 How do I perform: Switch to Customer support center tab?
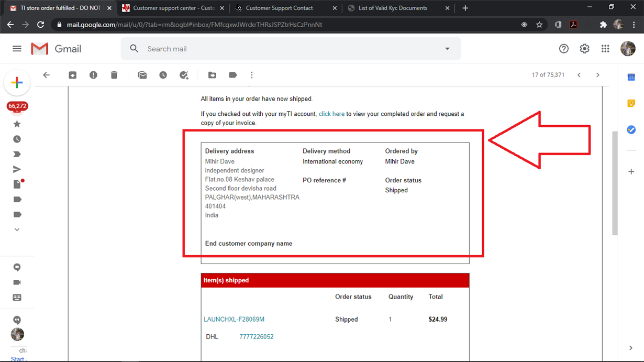click(x=173, y=8)
